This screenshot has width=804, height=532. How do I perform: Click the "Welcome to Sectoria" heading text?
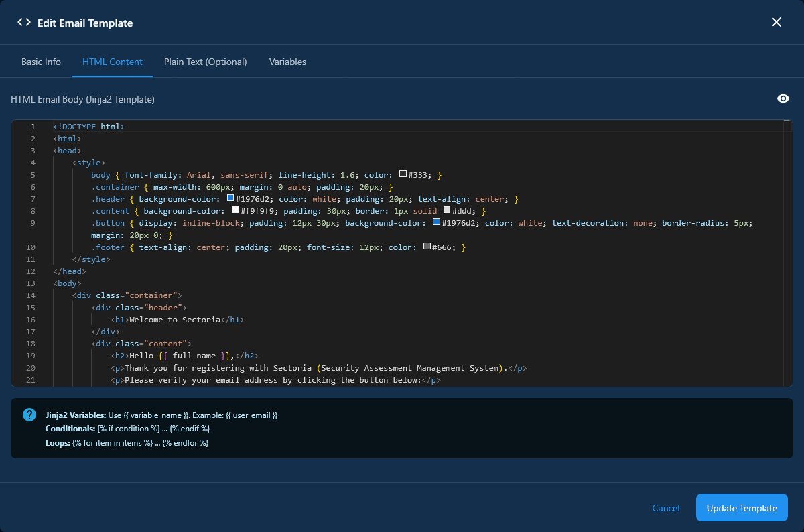(x=175, y=320)
